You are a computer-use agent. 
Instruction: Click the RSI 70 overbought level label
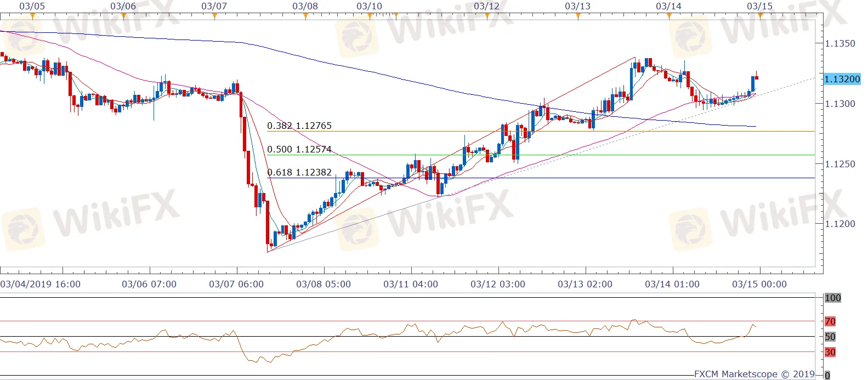click(830, 321)
